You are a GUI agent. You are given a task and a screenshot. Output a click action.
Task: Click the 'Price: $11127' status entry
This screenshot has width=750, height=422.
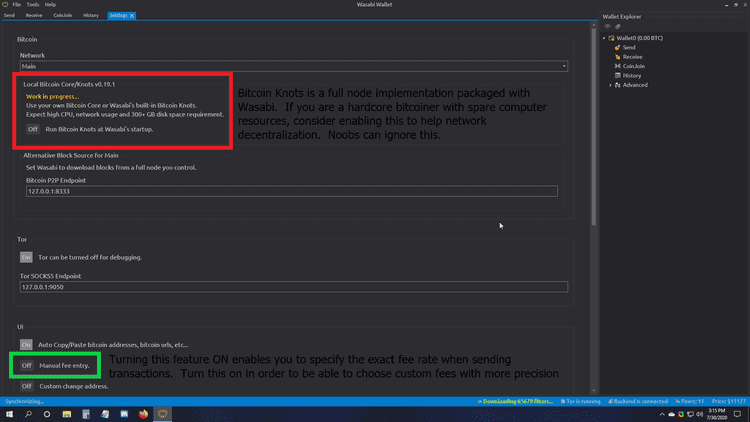(728, 401)
